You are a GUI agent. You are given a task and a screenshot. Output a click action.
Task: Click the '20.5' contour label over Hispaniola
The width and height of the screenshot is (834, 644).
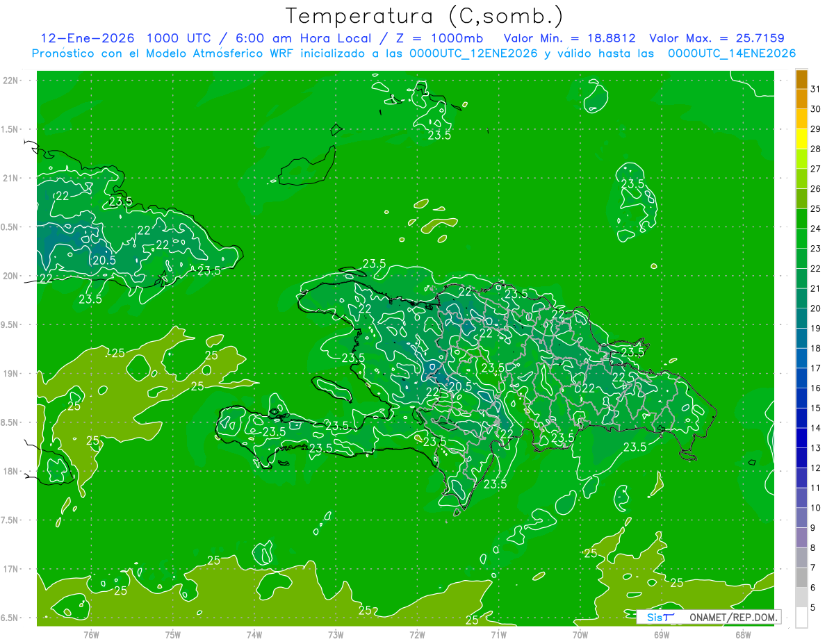tap(461, 386)
